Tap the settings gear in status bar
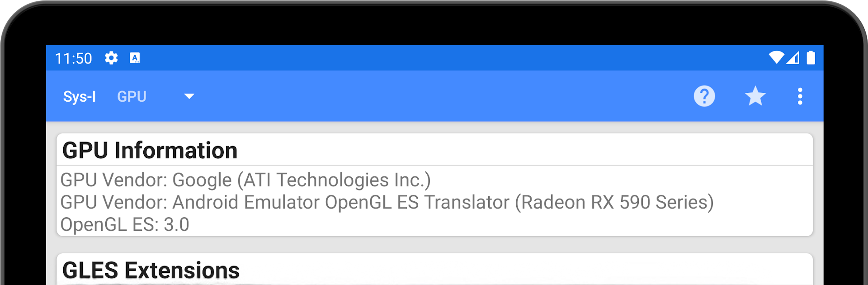868x285 pixels. [x=111, y=58]
